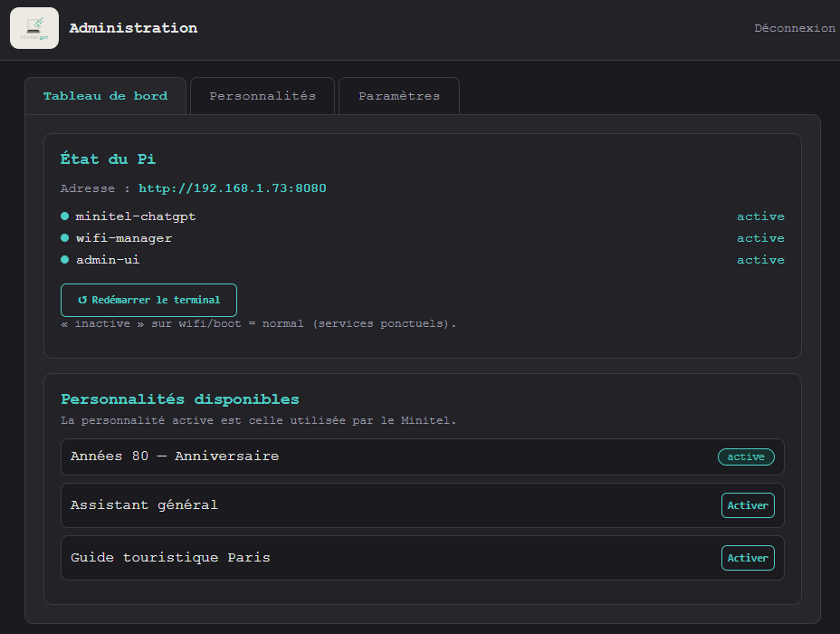Click the minitel-chatgpt active status text
The width and height of the screenshot is (840, 634).
[x=760, y=216]
